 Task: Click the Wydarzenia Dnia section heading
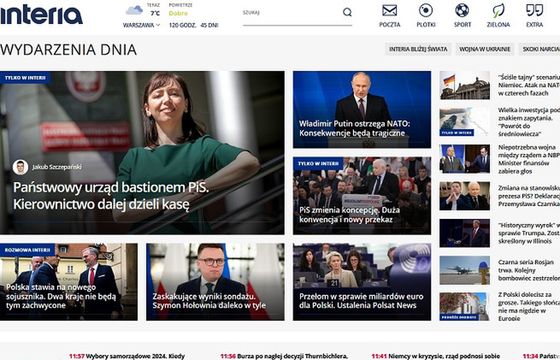pyautogui.click(x=69, y=50)
